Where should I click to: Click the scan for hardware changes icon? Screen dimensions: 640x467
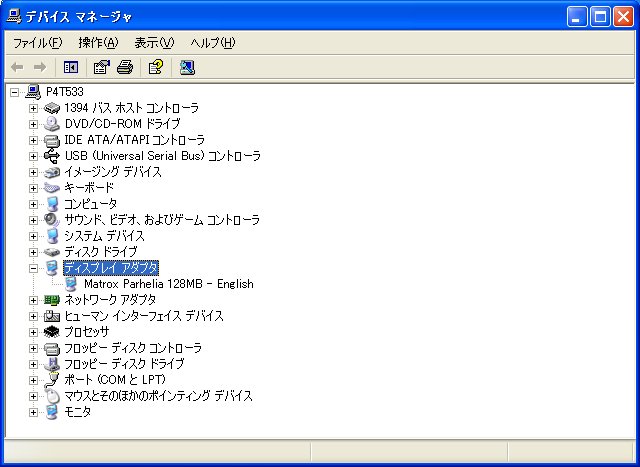tap(187, 67)
